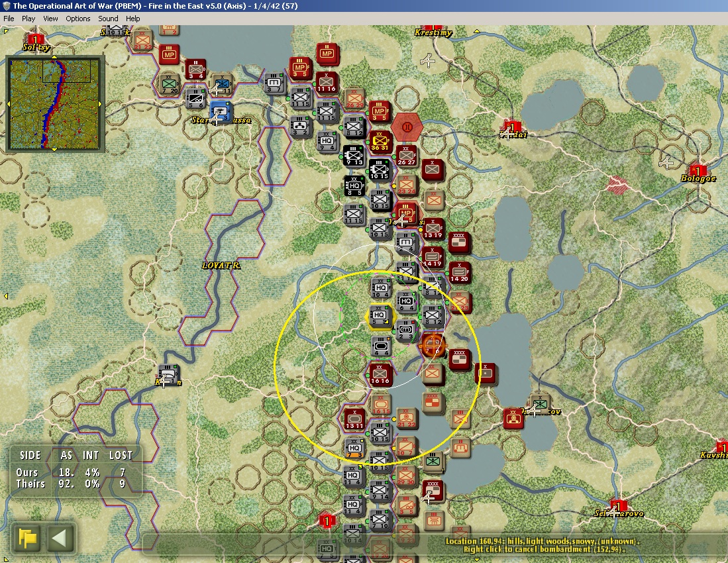This screenshot has width=728, height=563.
Task: Select the green Soviet airborne regiment
Action: point(433,462)
